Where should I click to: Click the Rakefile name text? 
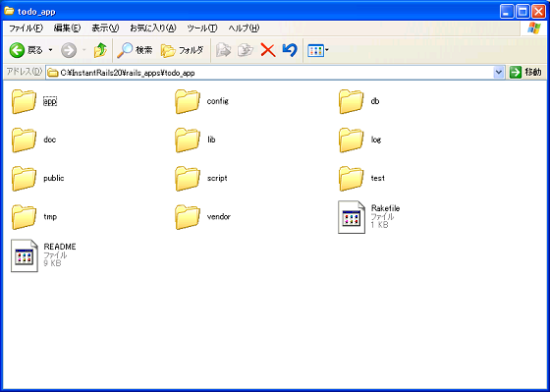pyautogui.click(x=385, y=208)
